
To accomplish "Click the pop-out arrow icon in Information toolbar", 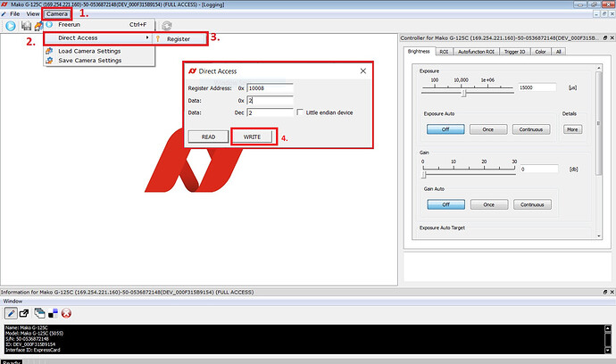I will click(x=24, y=313).
